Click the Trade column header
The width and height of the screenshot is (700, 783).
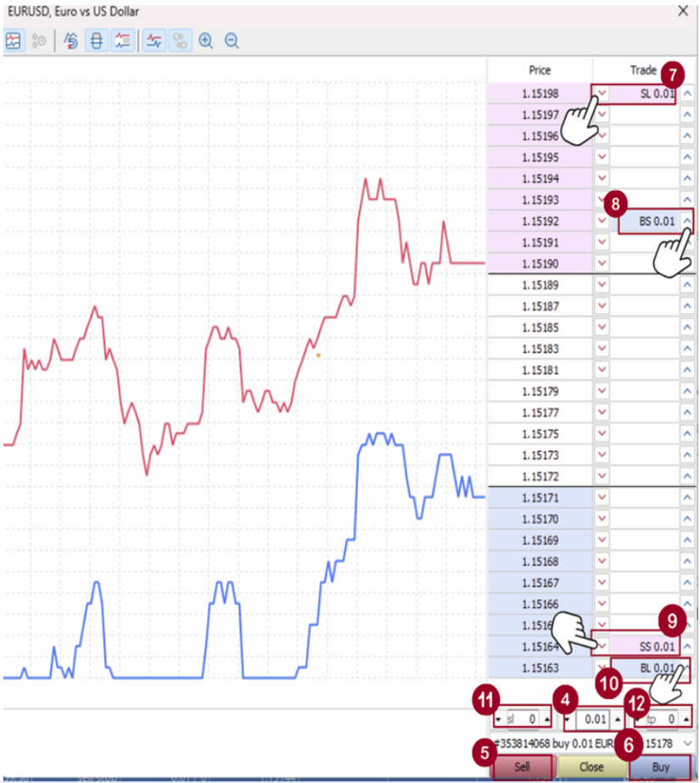point(643,70)
